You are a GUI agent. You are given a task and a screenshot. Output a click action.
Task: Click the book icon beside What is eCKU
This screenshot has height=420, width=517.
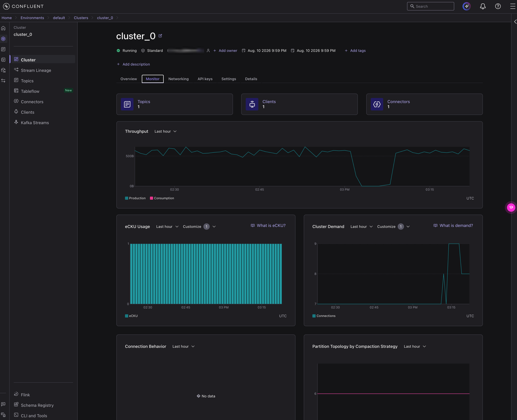point(252,226)
